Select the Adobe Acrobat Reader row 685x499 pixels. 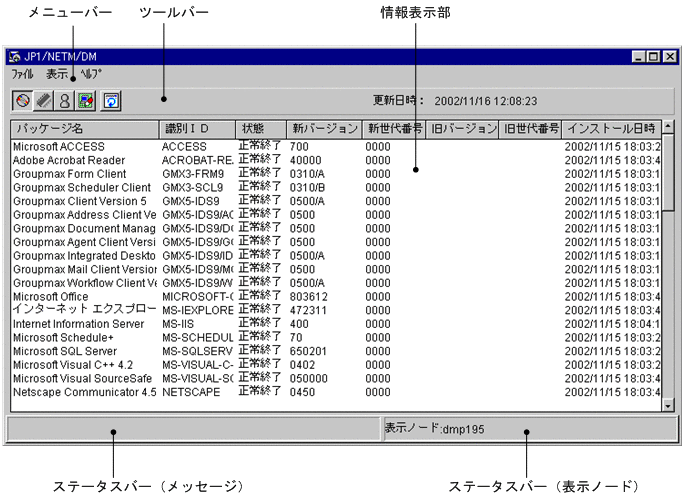click(336, 160)
